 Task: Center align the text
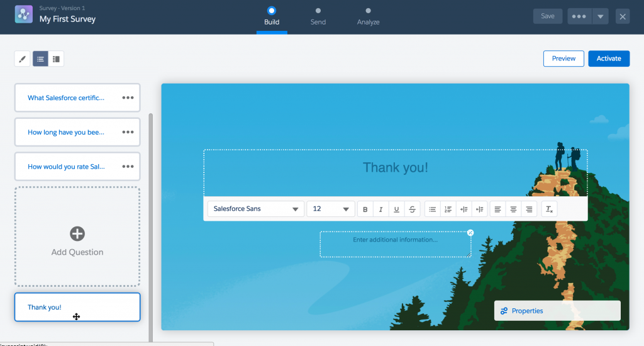click(x=513, y=209)
